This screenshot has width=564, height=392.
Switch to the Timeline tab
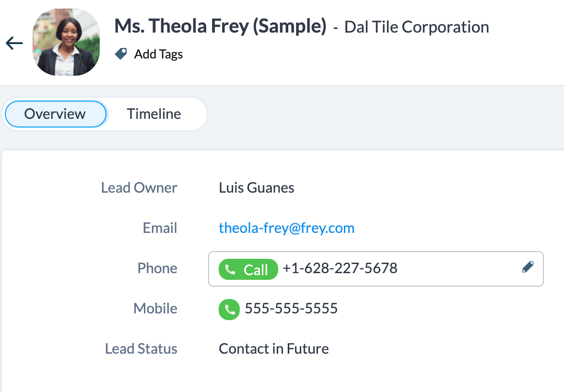point(154,114)
